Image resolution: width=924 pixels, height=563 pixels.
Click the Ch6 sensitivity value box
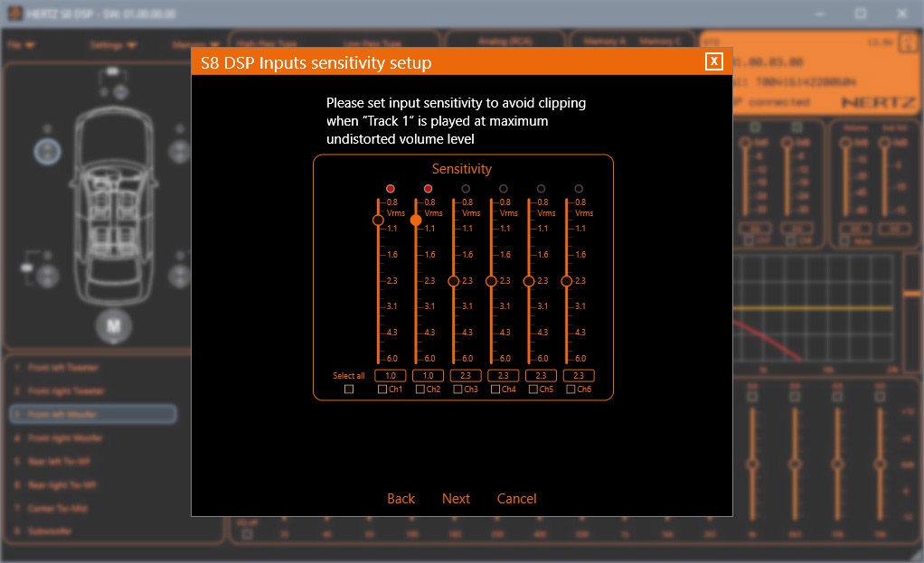click(x=579, y=375)
